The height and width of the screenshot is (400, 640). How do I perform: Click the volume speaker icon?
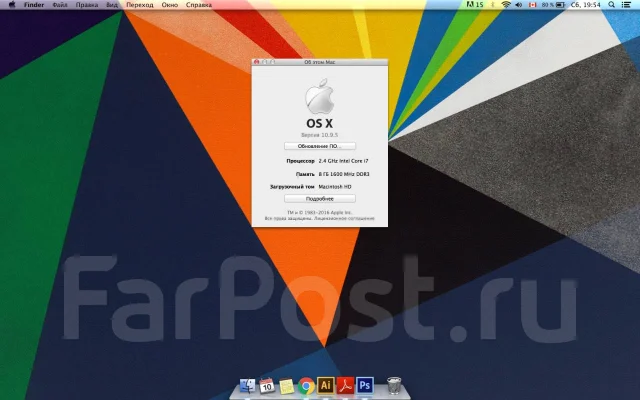(519, 4)
